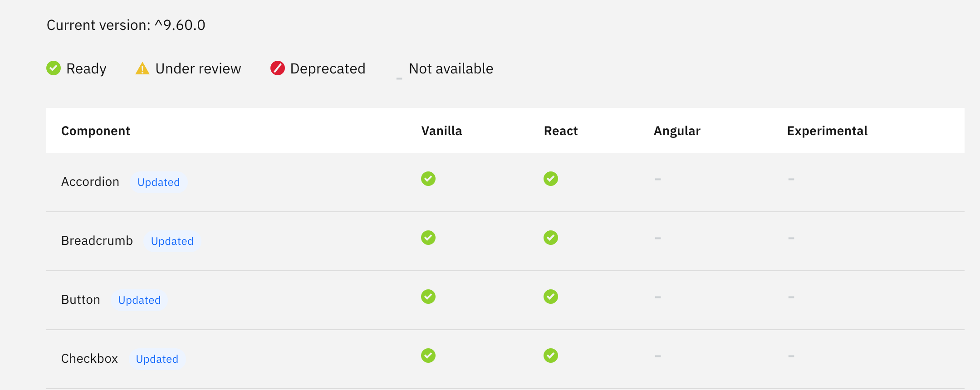980x390 pixels.
Task: Select the React column header
Action: coord(561,131)
